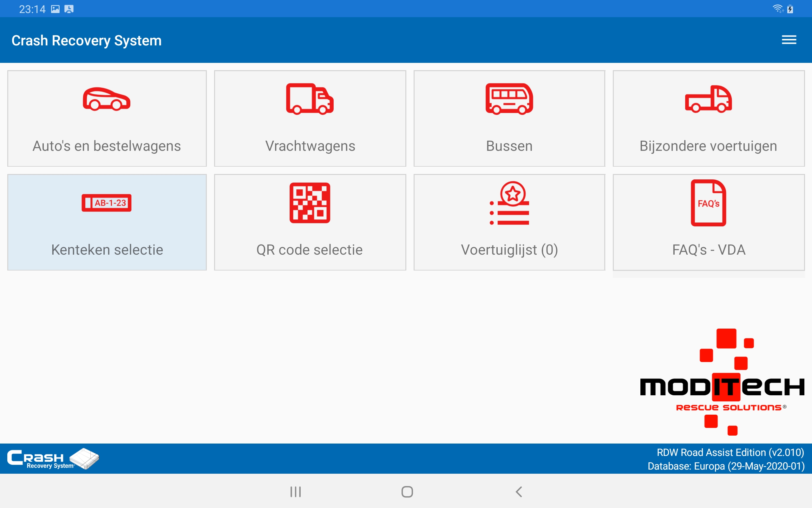The width and height of the screenshot is (812, 508).
Task: Tap the QR code icon
Action: 310,203
